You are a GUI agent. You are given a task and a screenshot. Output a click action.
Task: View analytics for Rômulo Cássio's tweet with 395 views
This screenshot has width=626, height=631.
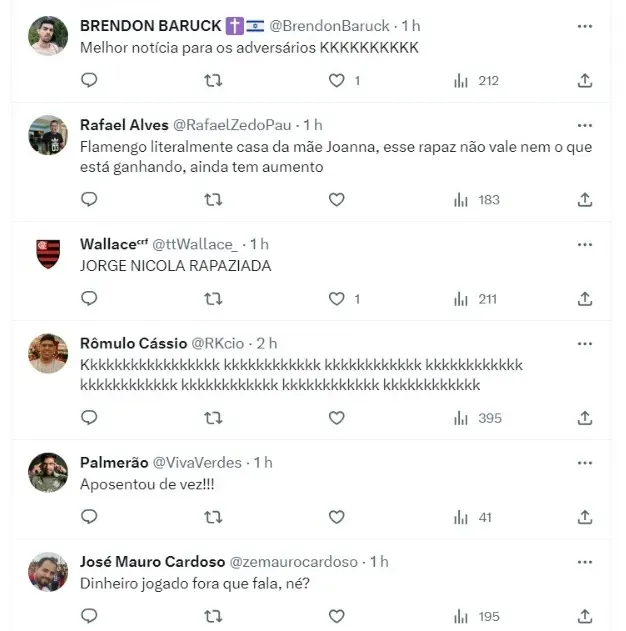tap(477, 418)
